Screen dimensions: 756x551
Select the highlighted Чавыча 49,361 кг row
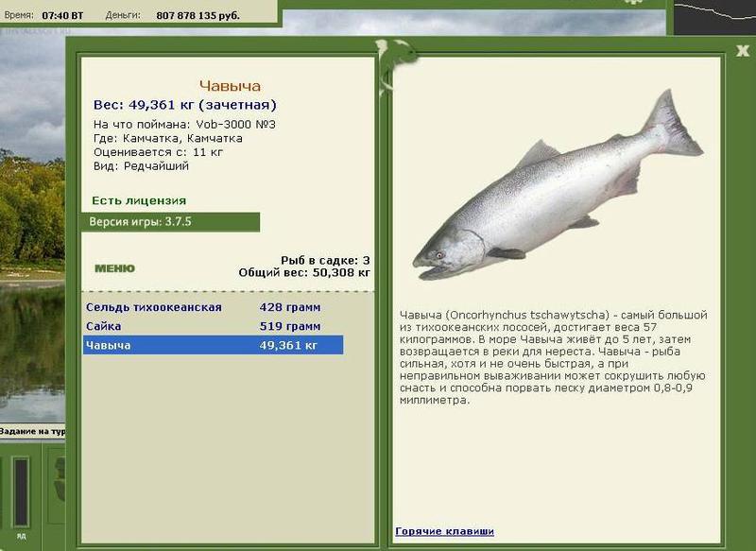click(214, 345)
